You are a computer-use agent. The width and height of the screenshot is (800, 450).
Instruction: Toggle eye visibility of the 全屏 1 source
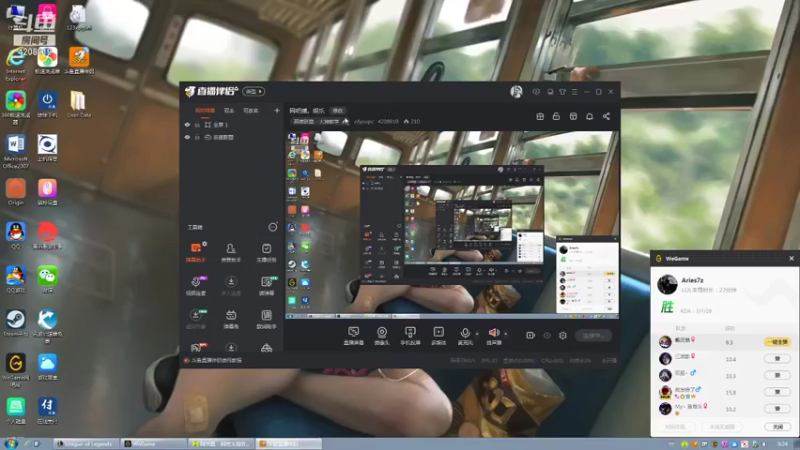pyautogui.click(x=187, y=124)
